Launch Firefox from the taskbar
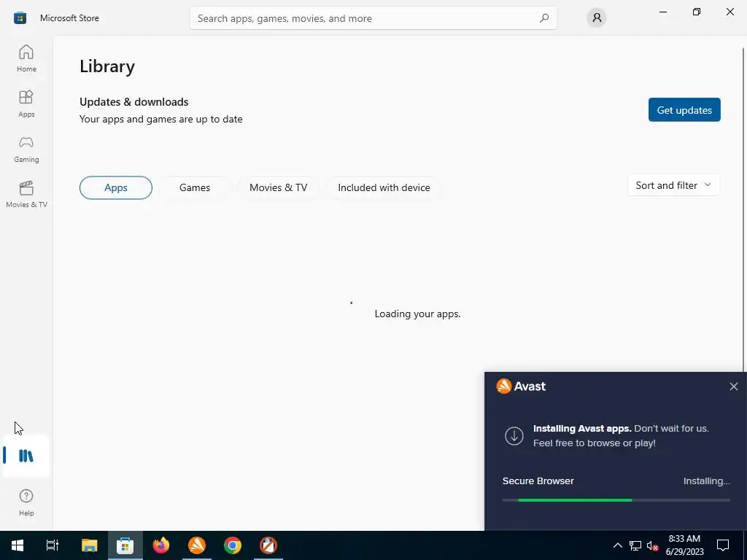This screenshot has width=747, height=560. click(161, 545)
